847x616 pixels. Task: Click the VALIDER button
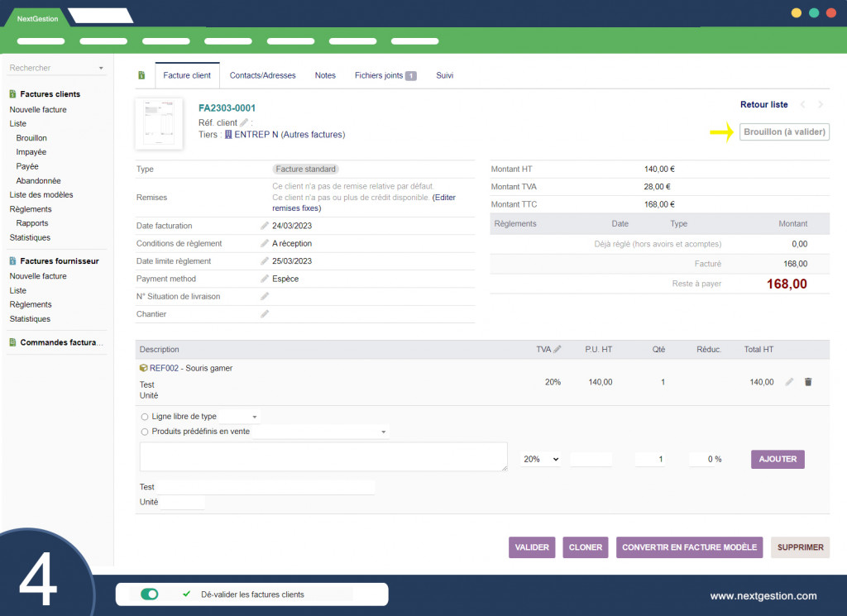pos(532,547)
